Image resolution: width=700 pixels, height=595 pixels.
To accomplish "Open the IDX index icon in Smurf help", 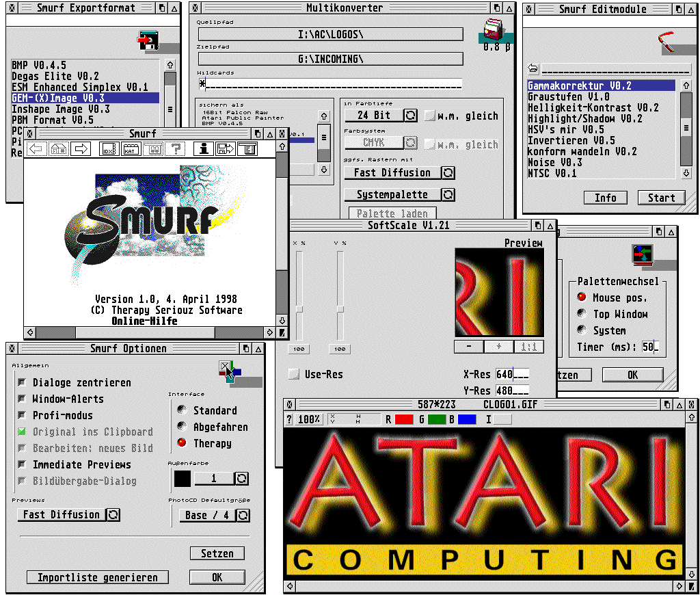I will [x=109, y=149].
